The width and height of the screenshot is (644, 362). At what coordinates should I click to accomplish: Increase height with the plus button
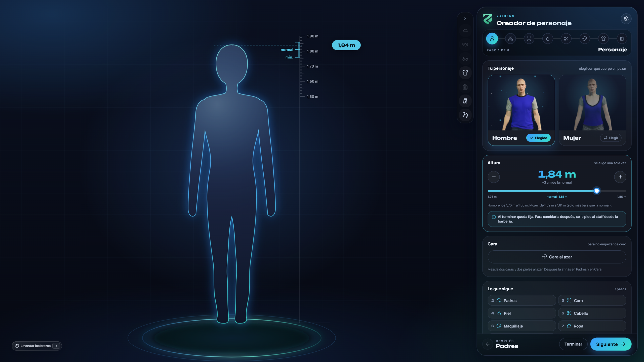[620, 177]
